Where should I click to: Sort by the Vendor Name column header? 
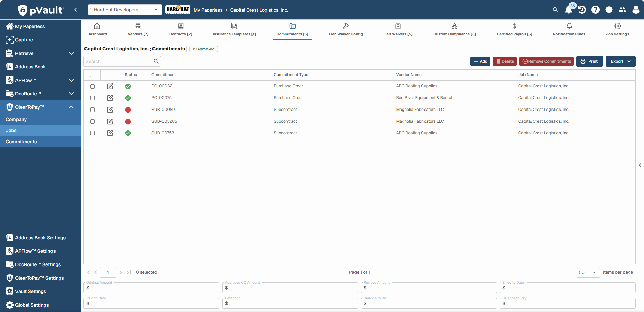tap(409, 75)
